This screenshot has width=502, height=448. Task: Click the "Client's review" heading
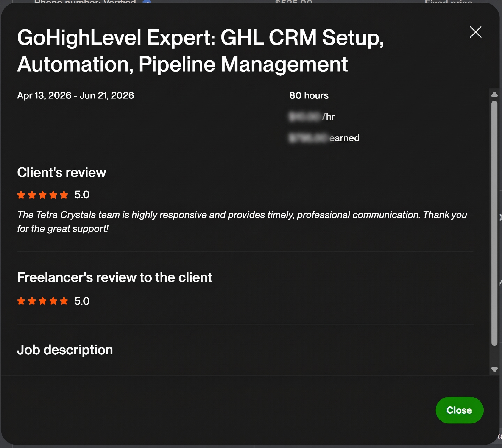coord(61,172)
